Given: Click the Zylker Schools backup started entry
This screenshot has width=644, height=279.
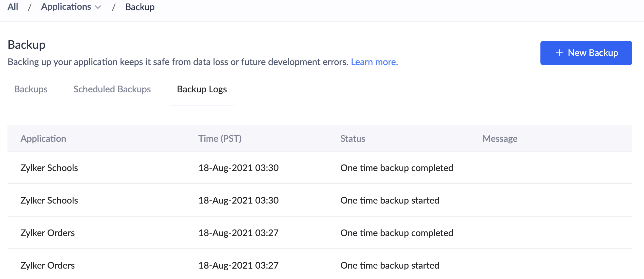Looking at the screenshot, I should click(x=49, y=200).
